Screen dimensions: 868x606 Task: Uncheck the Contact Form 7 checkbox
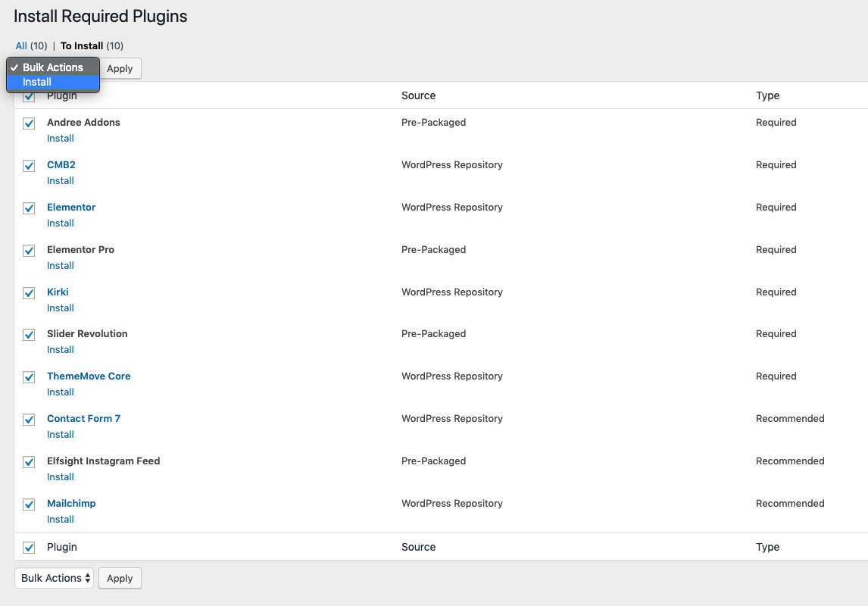[28, 420]
